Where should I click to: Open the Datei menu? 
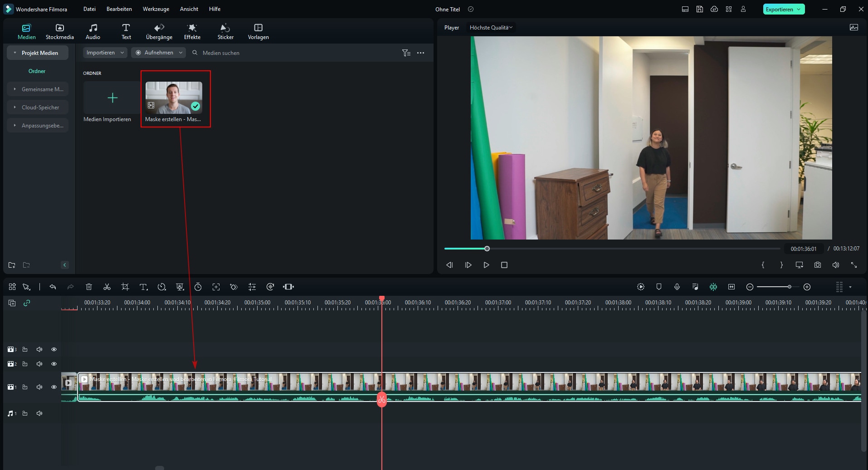coord(89,9)
